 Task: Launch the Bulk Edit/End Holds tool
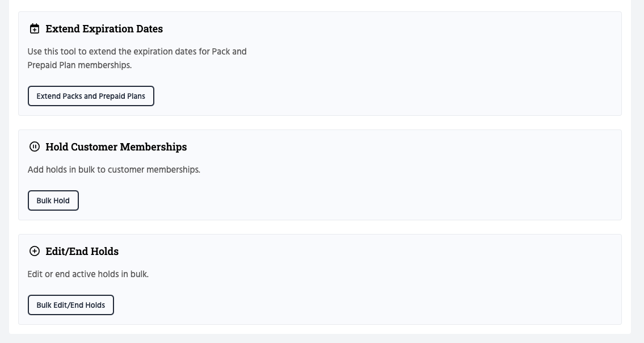[x=71, y=305]
